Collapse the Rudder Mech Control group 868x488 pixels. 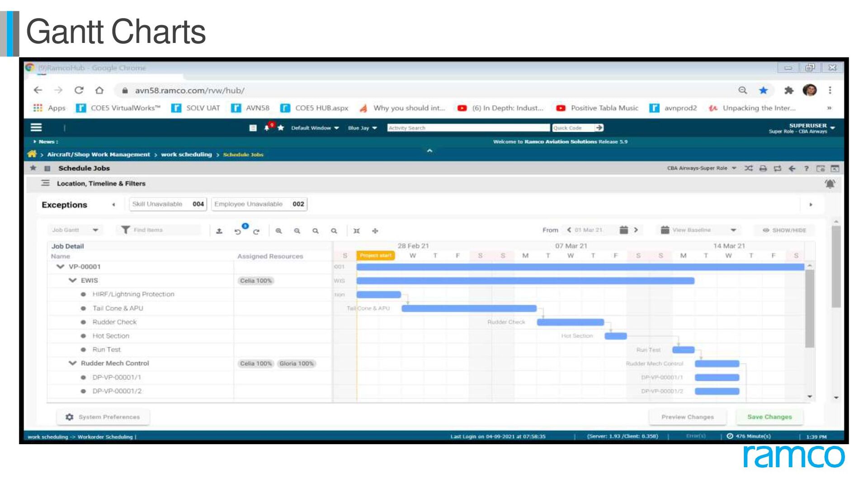tap(72, 363)
